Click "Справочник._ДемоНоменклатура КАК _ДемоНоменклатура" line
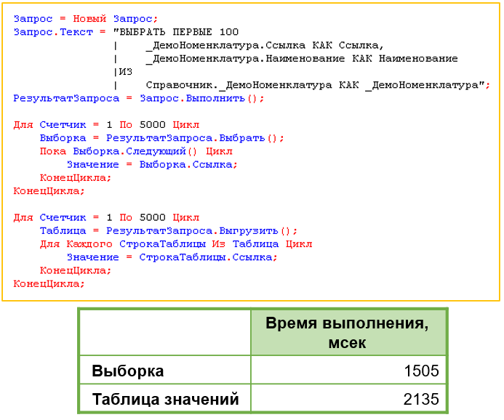 coord(316,85)
